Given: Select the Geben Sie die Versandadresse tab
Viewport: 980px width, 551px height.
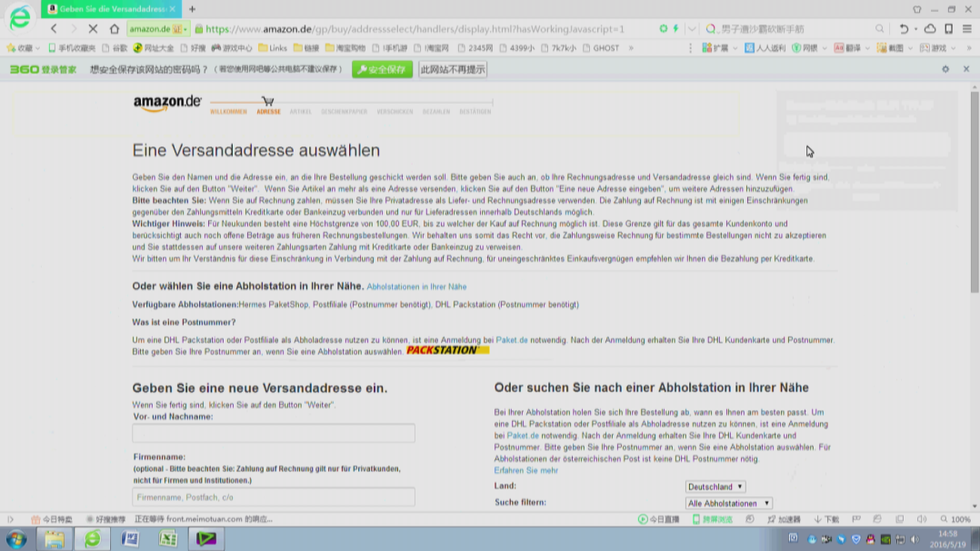Looking at the screenshot, I should 111,9.
